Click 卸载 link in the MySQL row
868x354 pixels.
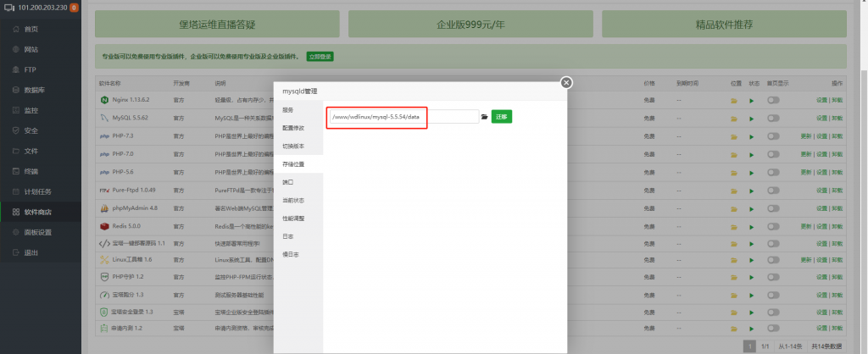(x=837, y=119)
